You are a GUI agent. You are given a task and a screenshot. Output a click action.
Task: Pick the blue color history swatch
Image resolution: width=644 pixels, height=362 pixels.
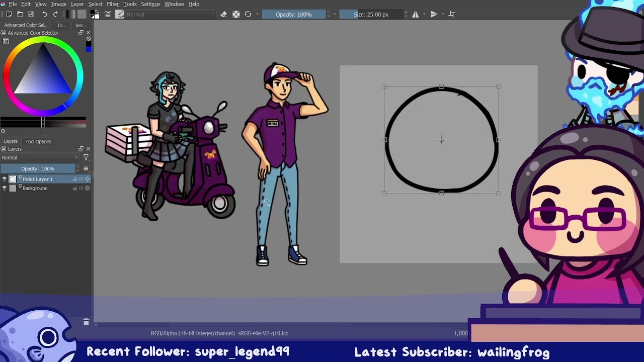pyautogui.click(x=89, y=49)
